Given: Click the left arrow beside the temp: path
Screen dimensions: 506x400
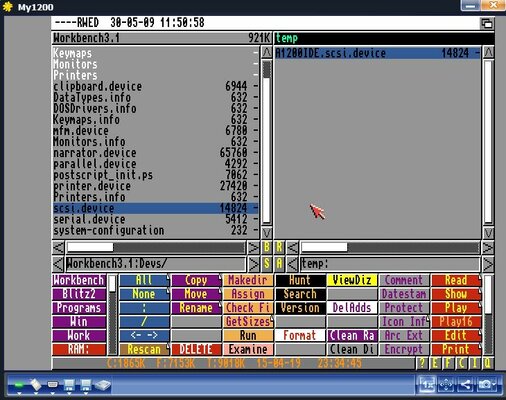Looking at the screenshot, I should click(x=292, y=264).
